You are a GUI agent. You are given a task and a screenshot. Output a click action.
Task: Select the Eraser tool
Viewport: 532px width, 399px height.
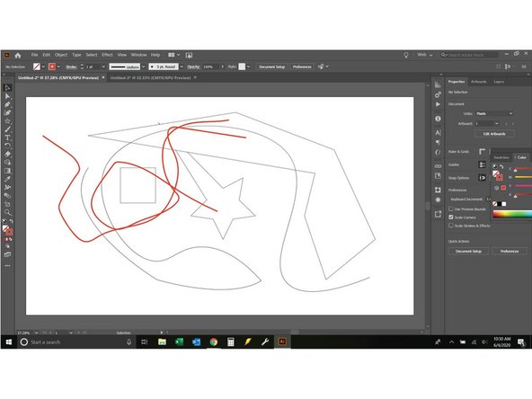tap(7, 154)
